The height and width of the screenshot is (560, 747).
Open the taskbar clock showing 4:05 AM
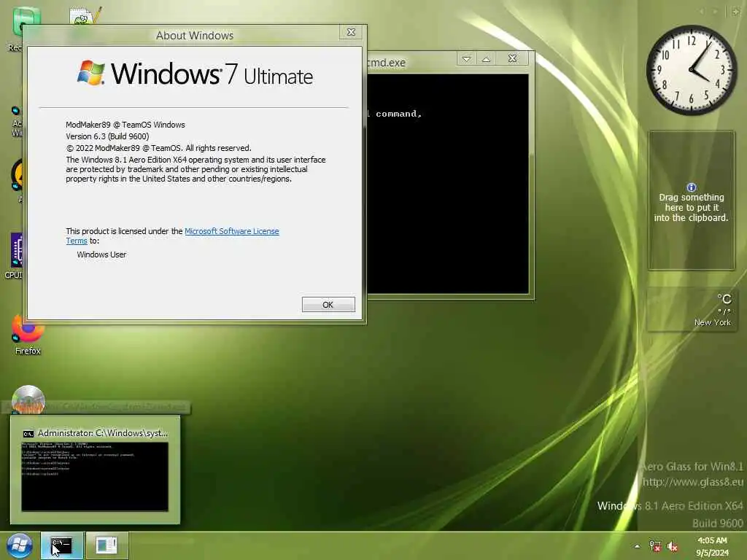click(x=712, y=546)
